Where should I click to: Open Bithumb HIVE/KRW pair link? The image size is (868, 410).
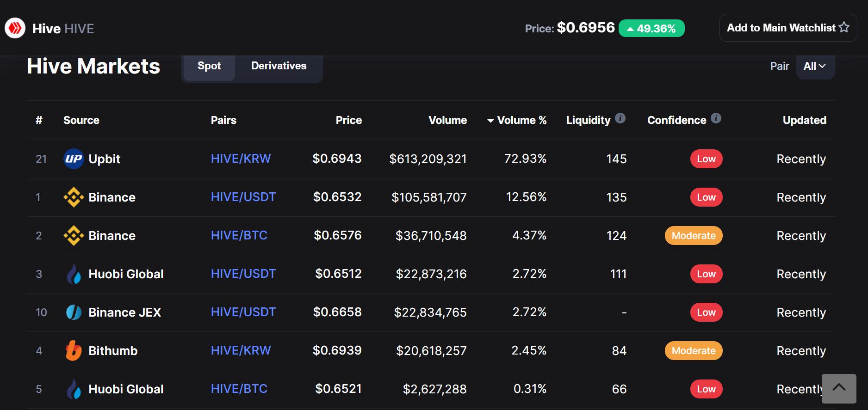[x=241, y=350]
